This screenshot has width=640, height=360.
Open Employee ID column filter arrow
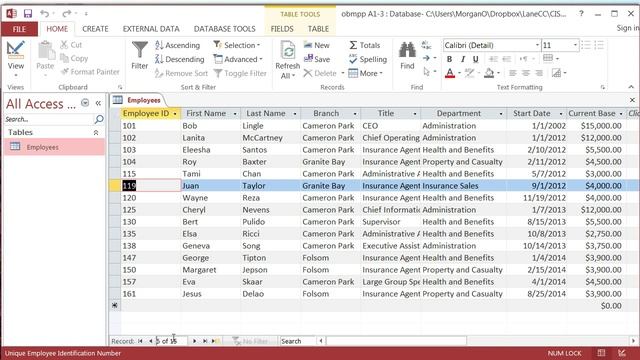pyautogui.click(x=175, y=114)
